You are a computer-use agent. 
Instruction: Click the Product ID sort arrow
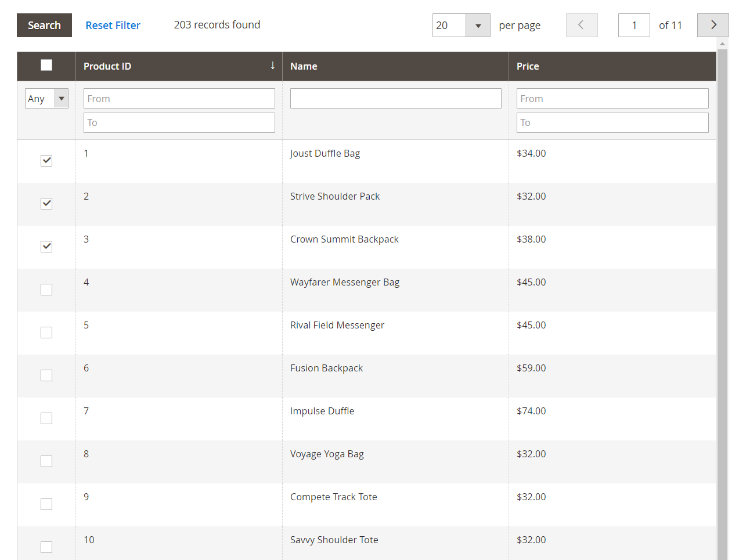coord(272,66)
